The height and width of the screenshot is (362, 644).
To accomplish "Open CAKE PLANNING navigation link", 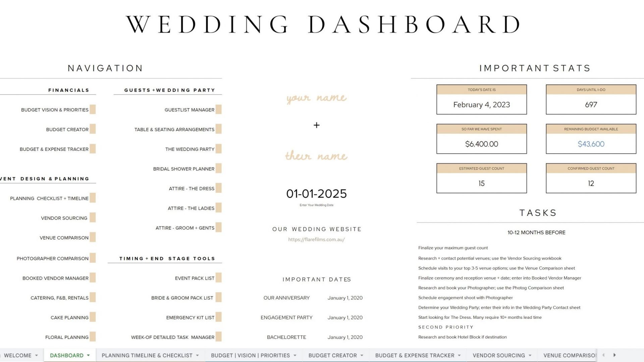I will pos(69,318).
